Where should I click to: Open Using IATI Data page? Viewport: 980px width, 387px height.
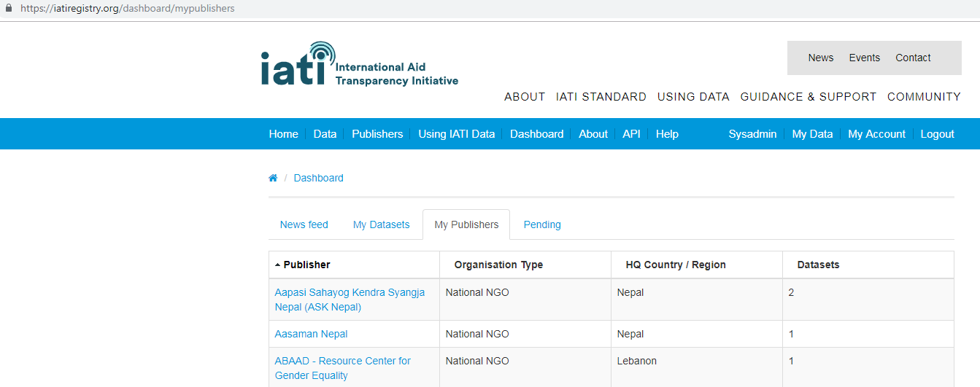pos(456,134)
